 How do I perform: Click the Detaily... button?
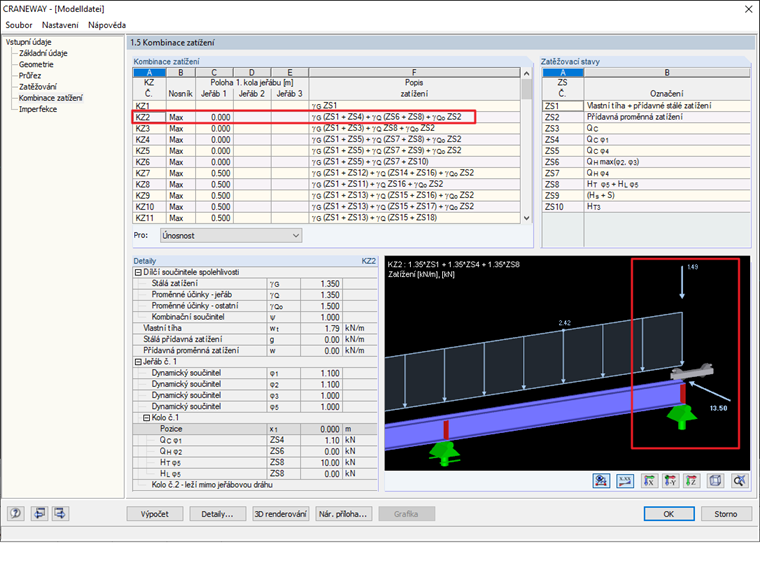[217, 514]
